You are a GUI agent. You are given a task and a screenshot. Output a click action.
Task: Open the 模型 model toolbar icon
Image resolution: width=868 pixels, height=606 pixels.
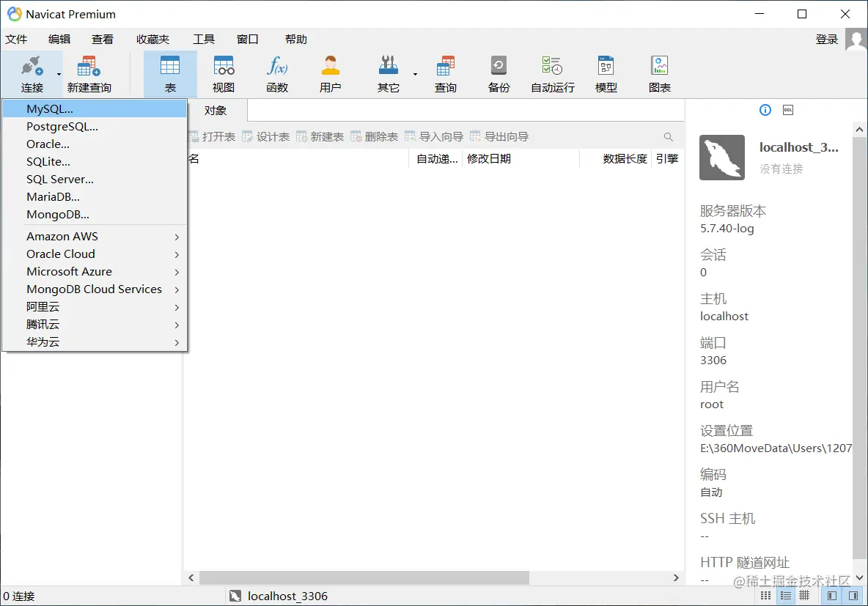click(x=606, y=74)
